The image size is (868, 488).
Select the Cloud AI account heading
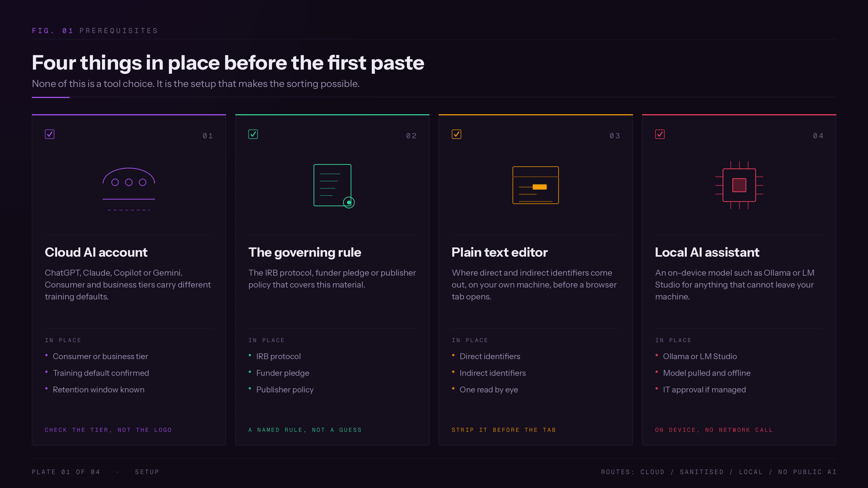[96, 252]
